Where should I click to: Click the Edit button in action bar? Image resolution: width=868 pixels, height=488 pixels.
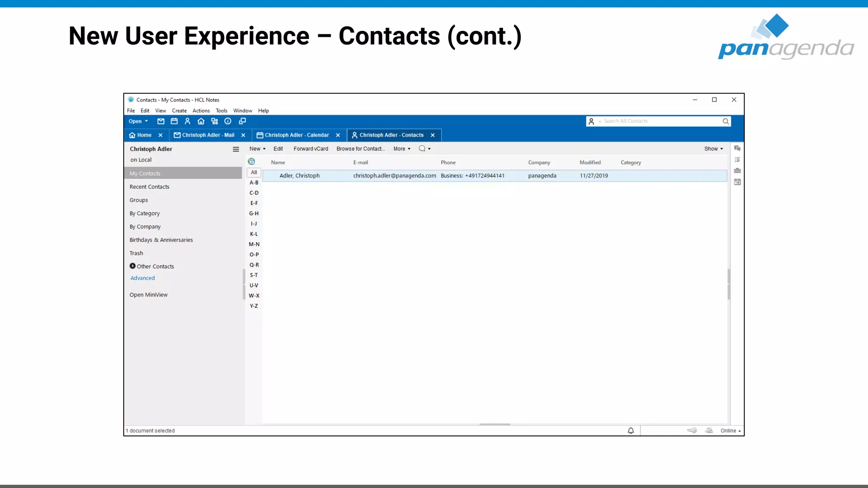click(x=278, y=149)
